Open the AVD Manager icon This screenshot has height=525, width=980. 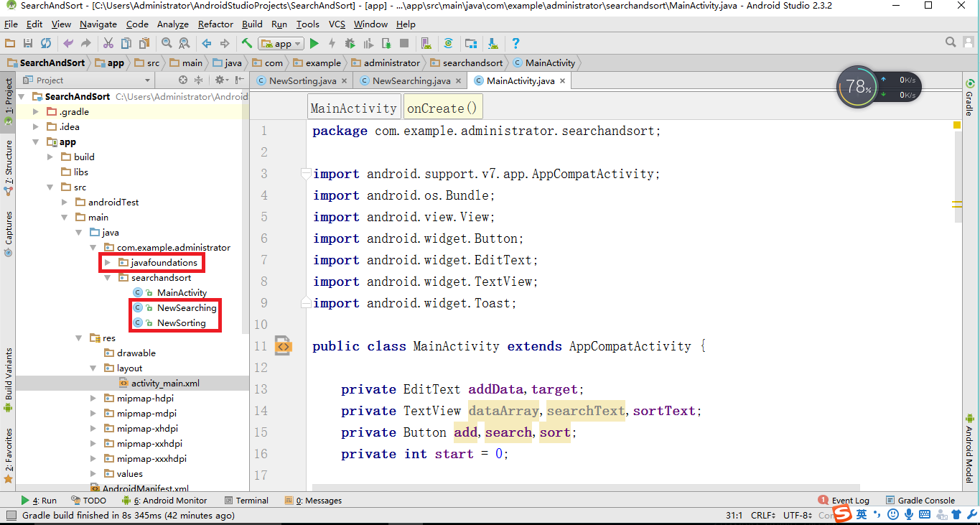(426, 44)
